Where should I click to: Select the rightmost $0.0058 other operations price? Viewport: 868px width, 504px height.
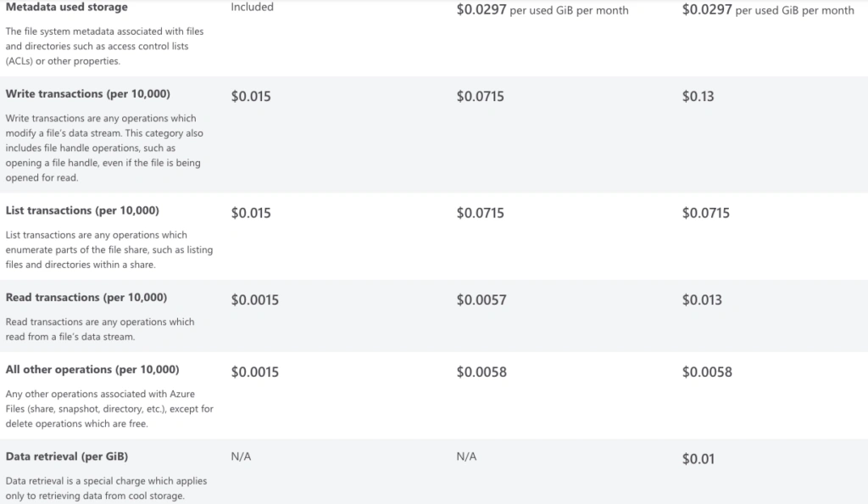[x=707, y=372]
